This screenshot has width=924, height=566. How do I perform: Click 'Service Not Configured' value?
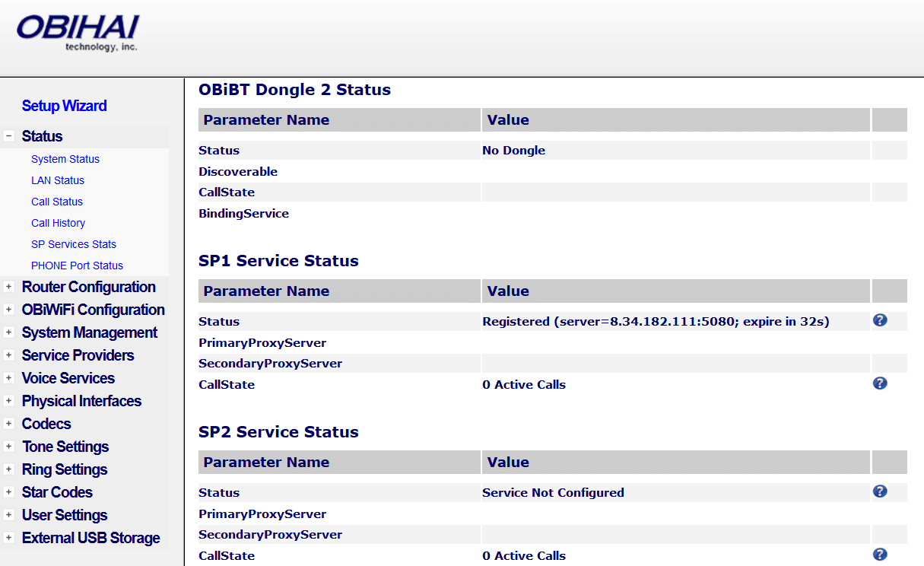553,493
